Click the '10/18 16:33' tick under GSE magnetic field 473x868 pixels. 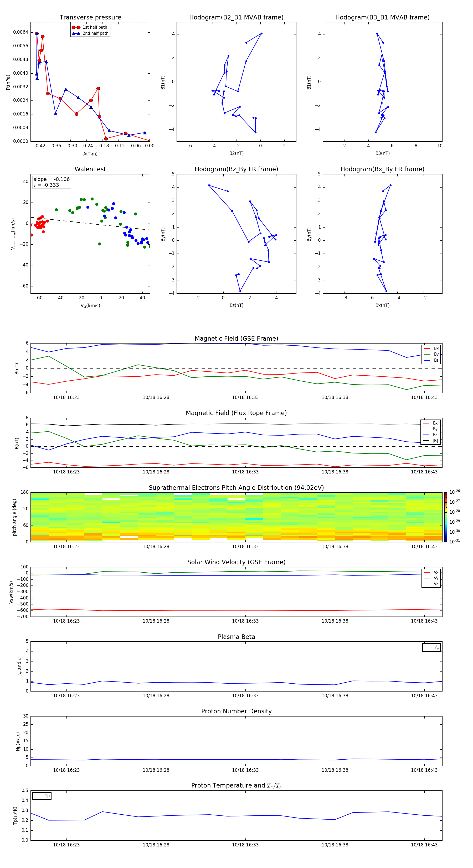245,398
